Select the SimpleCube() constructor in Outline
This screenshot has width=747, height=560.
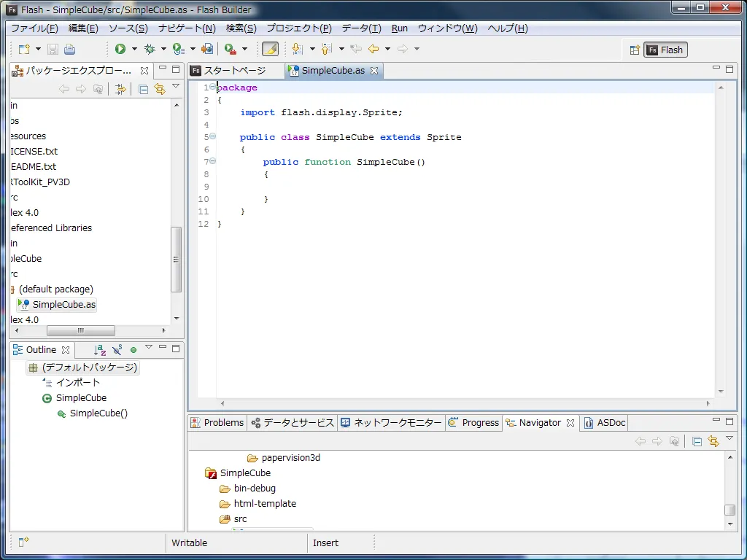93,413
